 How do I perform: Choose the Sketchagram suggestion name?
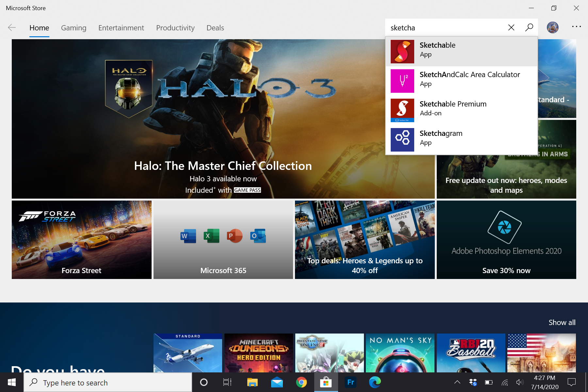click(441, 134)
